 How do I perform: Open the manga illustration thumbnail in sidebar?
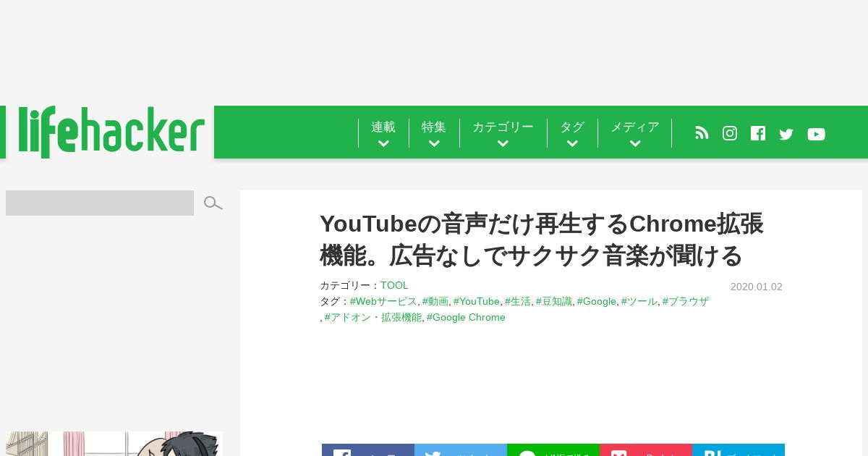point(114,444)
